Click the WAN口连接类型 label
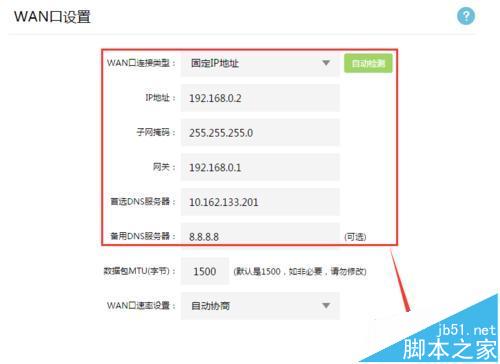Image resolution: width=500 pixels, height=364 pixels. (x=141, y=63)
